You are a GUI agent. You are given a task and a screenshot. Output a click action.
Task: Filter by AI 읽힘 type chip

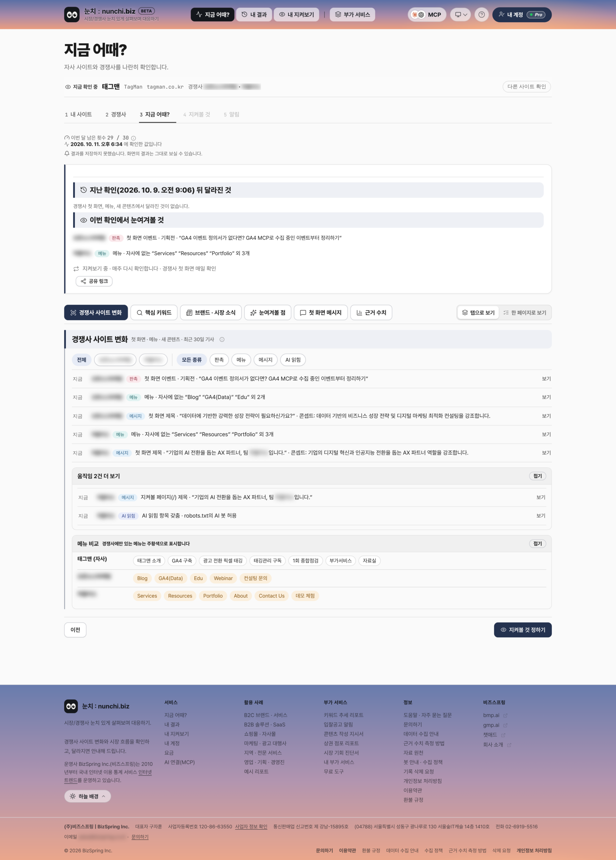(293, 360)
